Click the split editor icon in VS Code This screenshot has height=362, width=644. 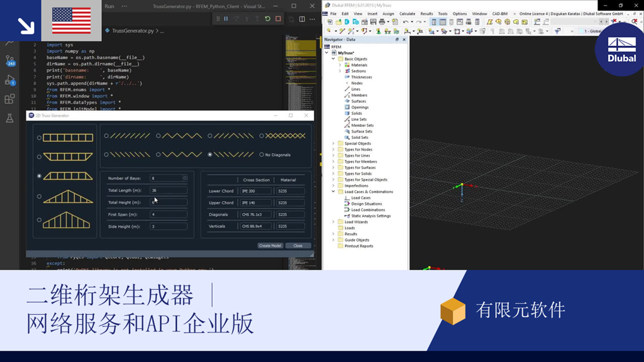[302, 19]
